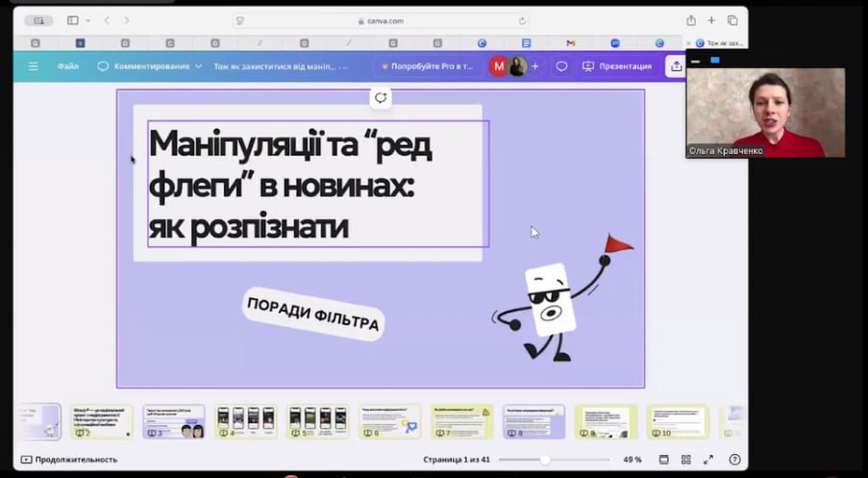Open slide 3 thumbnail
868x478 pixels.
174,421
